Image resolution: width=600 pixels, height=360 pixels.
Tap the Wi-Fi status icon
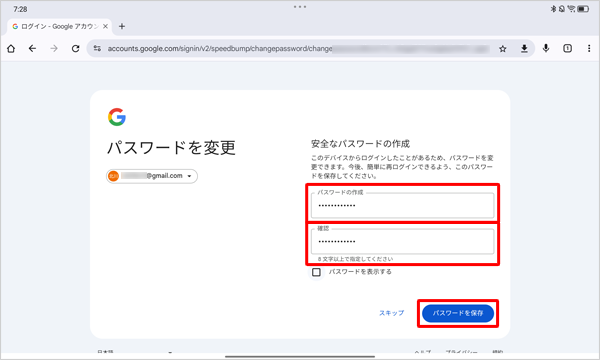click(x=572, y=9)
